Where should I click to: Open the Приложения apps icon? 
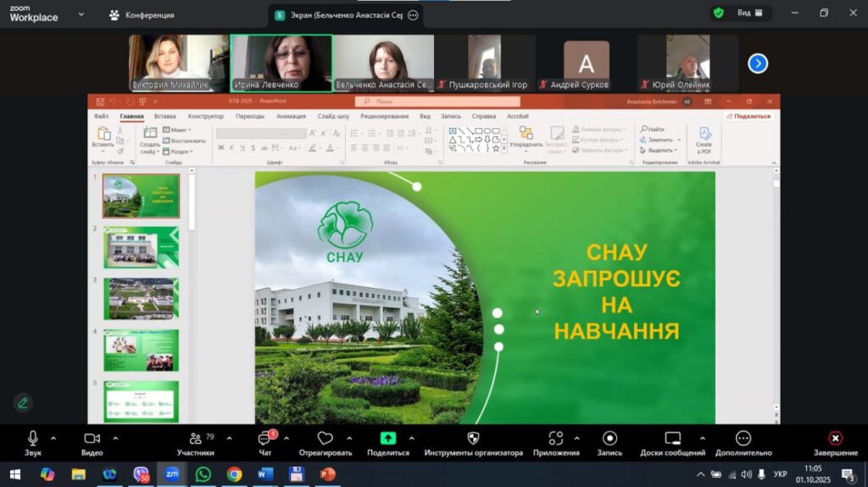coord(556,439)
